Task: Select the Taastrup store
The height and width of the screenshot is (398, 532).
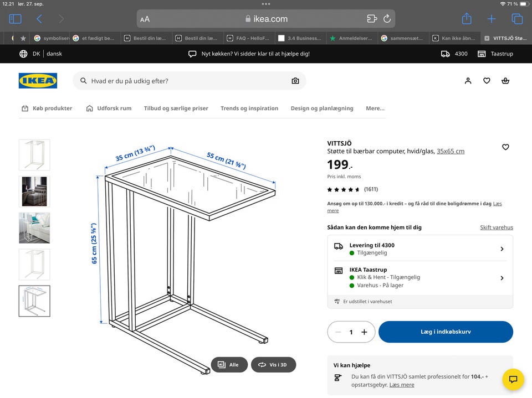Action: tap(495, 54)
